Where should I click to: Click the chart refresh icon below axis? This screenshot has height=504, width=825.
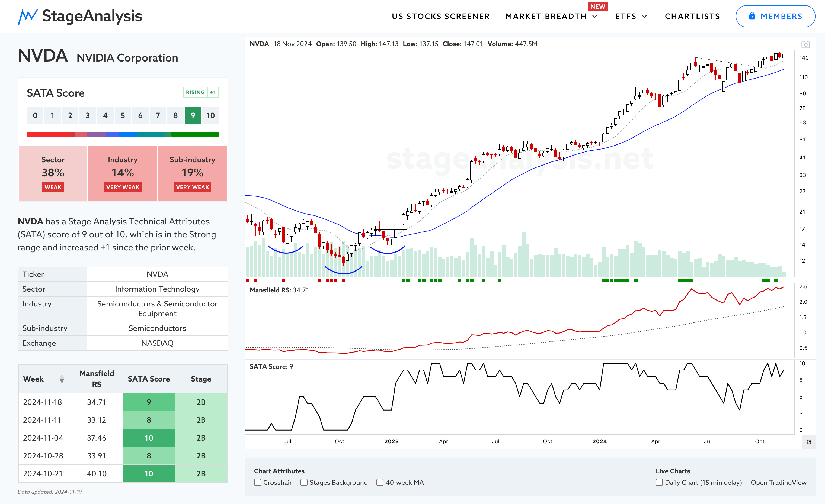click(x=809, y=442)
